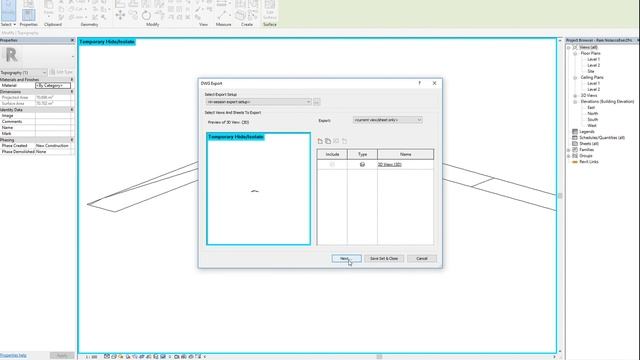Collapse Floor Plans node in Project Browser

[575, 53]
